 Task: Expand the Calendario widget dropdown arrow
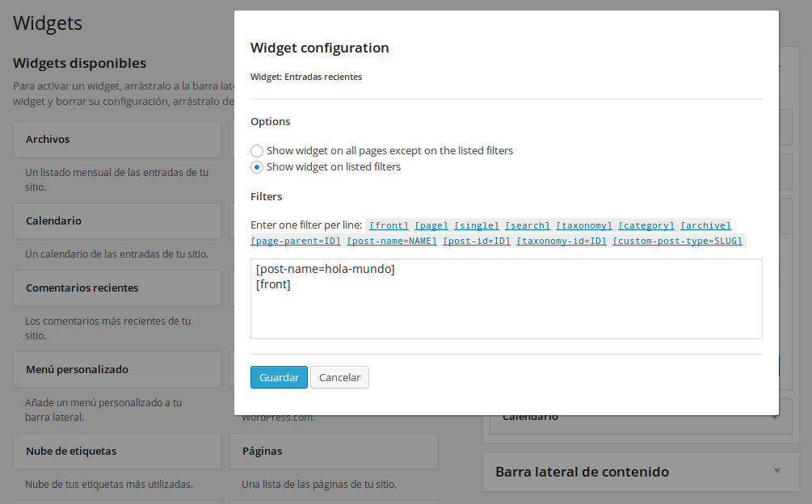point(776,418)
